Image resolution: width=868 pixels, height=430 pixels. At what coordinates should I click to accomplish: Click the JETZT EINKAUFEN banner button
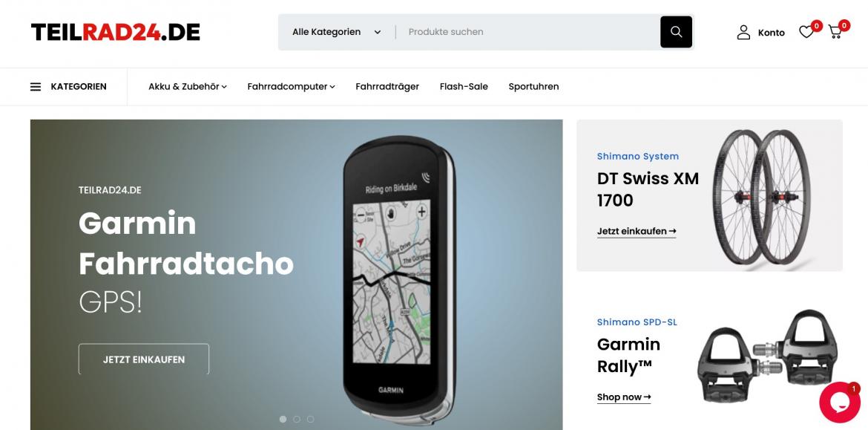point(144,359)
